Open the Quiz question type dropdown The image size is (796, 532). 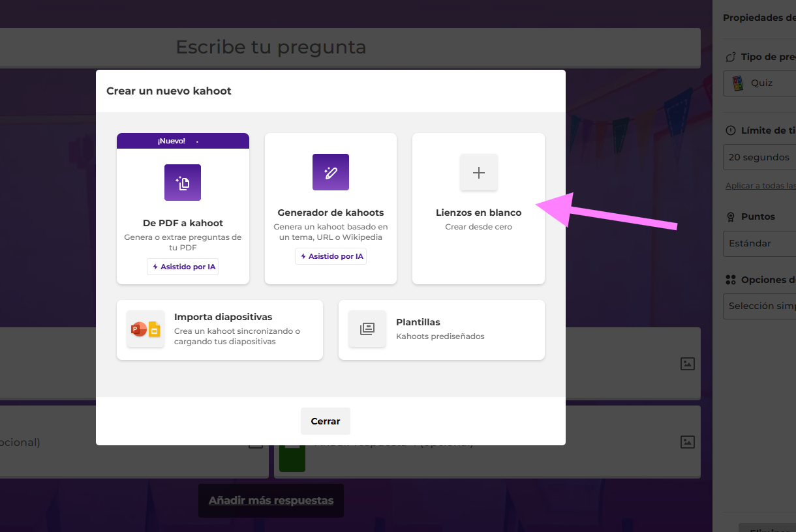tap(759, 83)
